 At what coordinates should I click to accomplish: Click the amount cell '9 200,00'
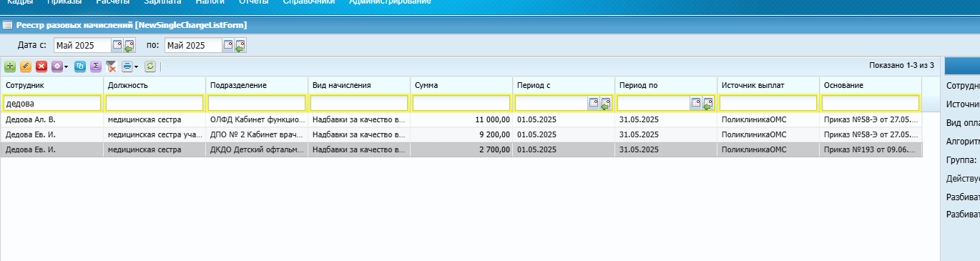461,134
